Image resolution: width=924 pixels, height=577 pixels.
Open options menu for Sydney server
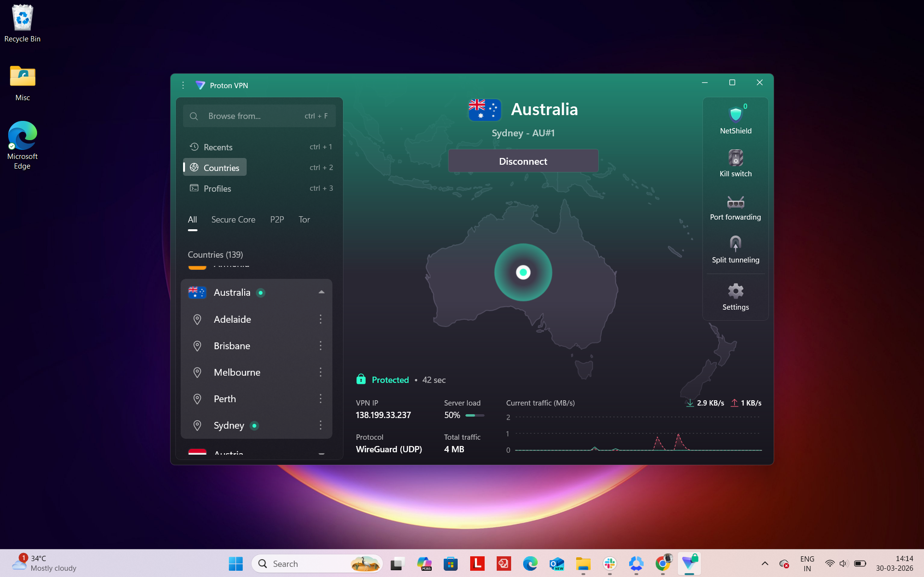(x=321, y=425)
